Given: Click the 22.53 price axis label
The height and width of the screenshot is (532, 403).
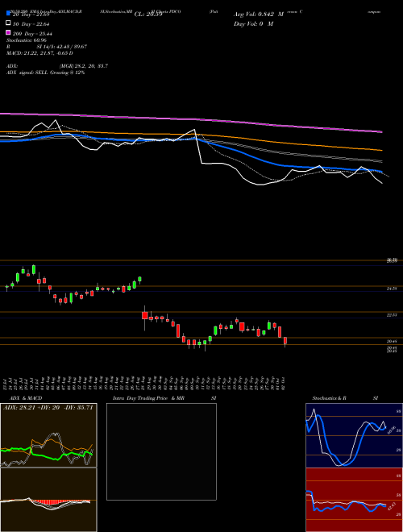Looking at the screenshot, I should (392, 315).
